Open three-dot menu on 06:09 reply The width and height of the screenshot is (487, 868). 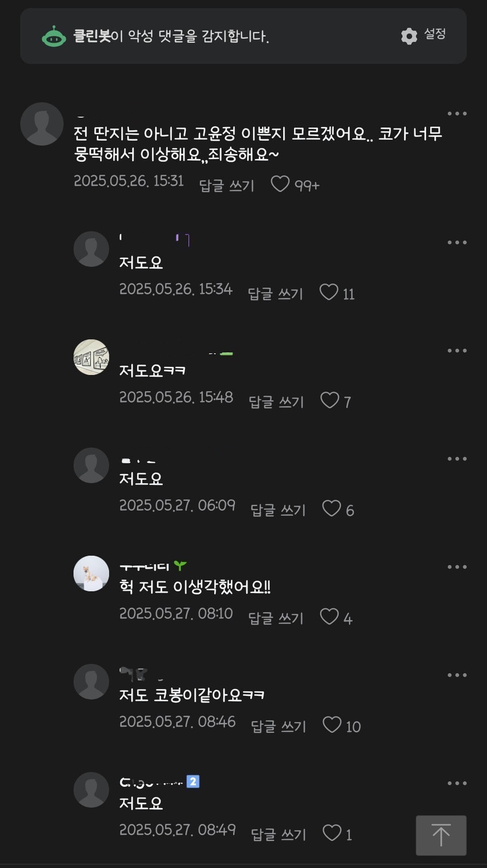pyautogui.click(x=457, y=459)
